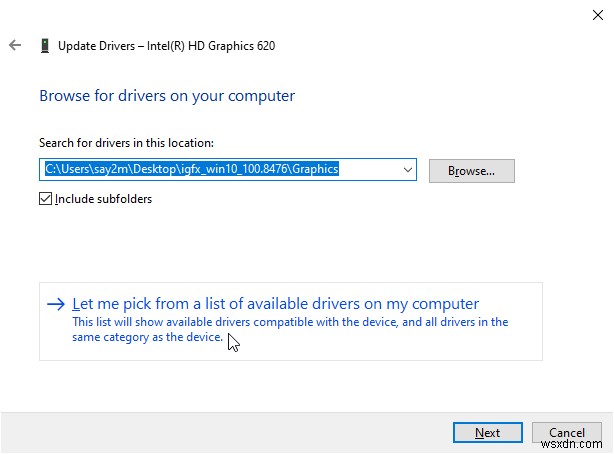The image size is (614, 454).
Task: Click the highlighted igfx_win10 Graphics path text
Action: coord(192,170)
